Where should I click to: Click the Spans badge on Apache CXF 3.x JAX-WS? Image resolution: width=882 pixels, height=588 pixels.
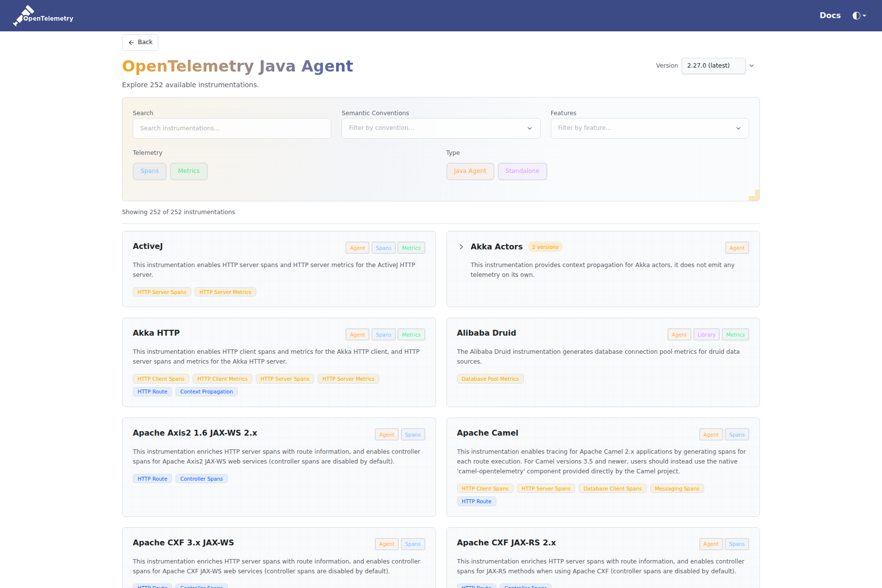pos(413,544)
